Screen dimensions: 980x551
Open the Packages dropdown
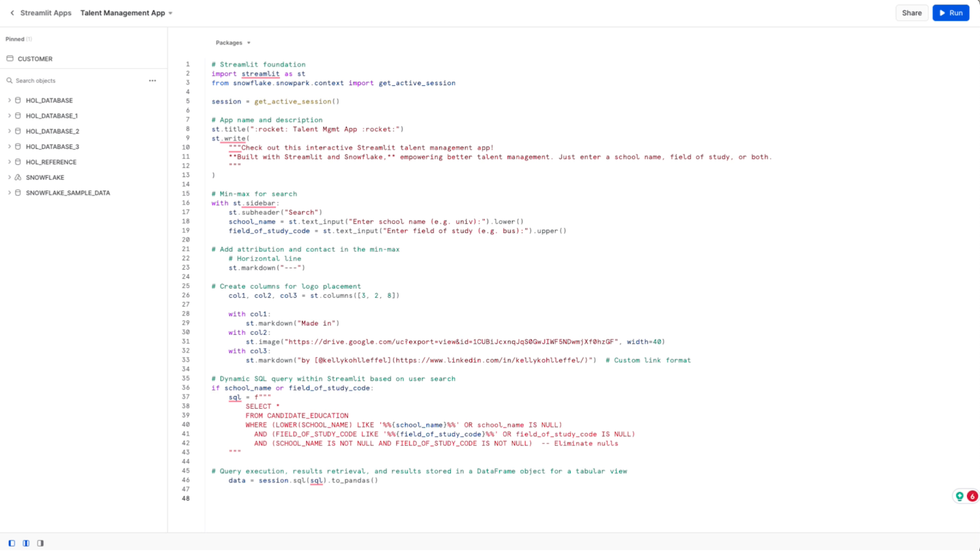pos(233,43)
